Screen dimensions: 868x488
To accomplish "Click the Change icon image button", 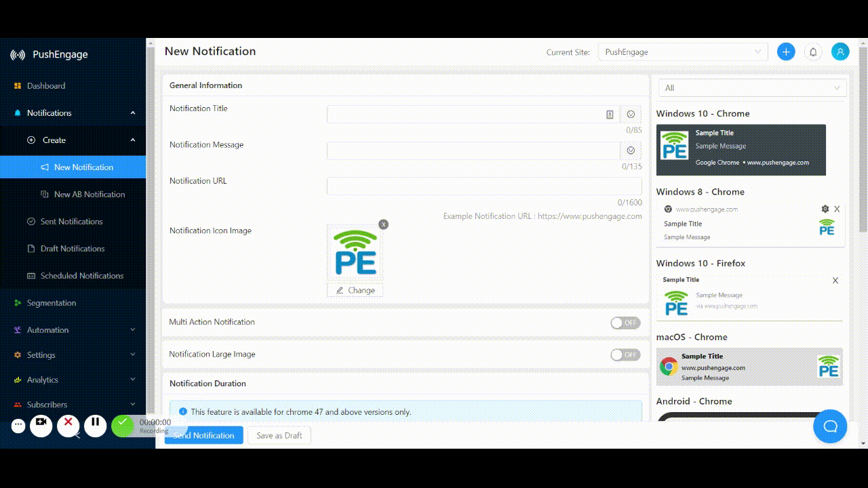I will (x=355, y=290).
